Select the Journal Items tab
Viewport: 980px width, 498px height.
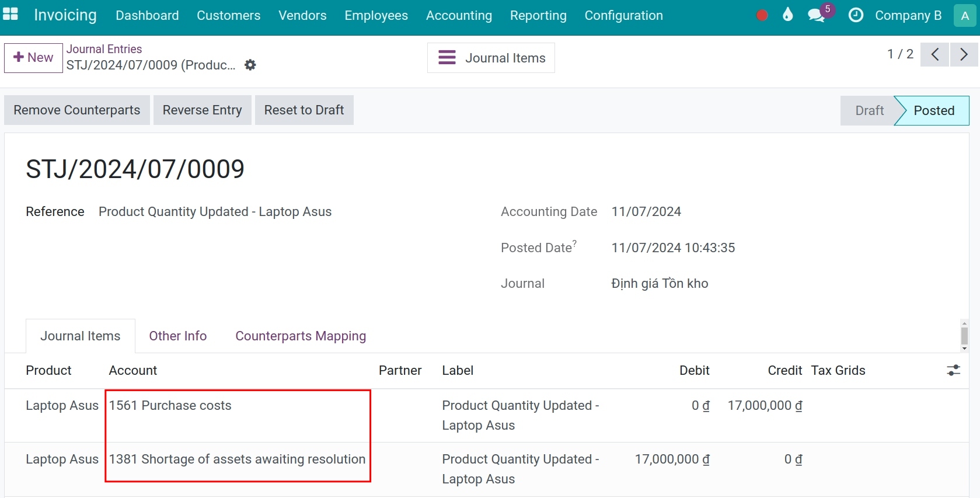tap(81, 336)
